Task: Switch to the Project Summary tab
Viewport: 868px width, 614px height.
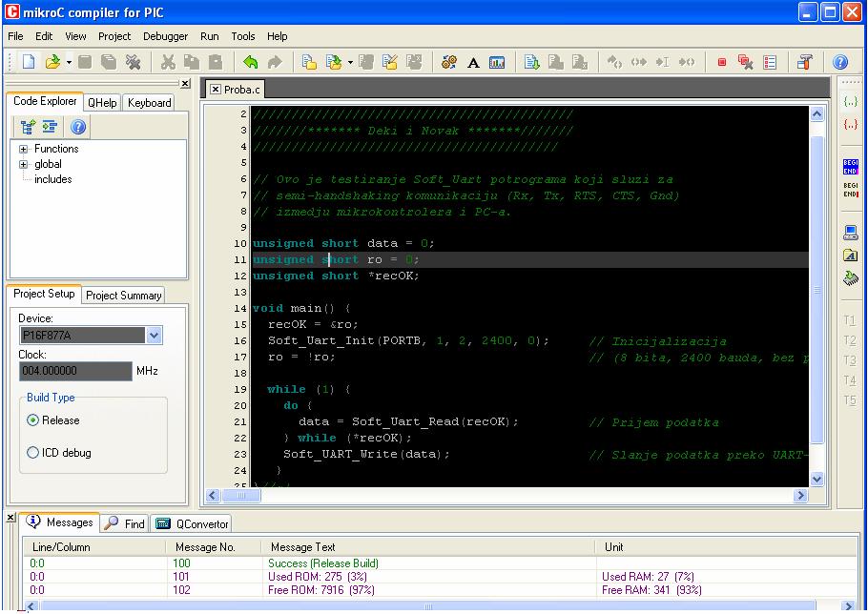Action: [x=123, y=296]
